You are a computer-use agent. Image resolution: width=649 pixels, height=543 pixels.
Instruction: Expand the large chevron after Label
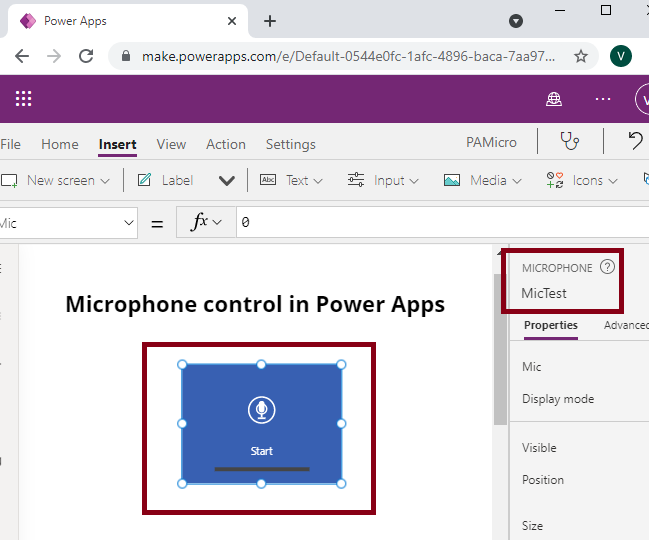227,181
